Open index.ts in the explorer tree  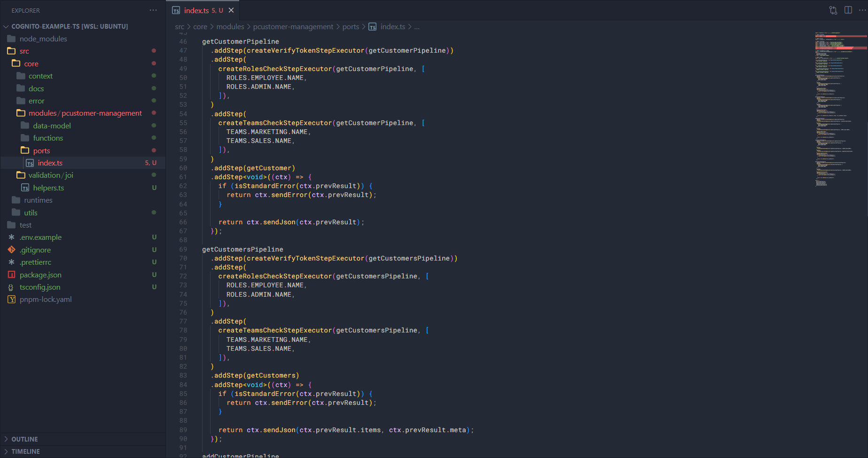click(50, 163)
